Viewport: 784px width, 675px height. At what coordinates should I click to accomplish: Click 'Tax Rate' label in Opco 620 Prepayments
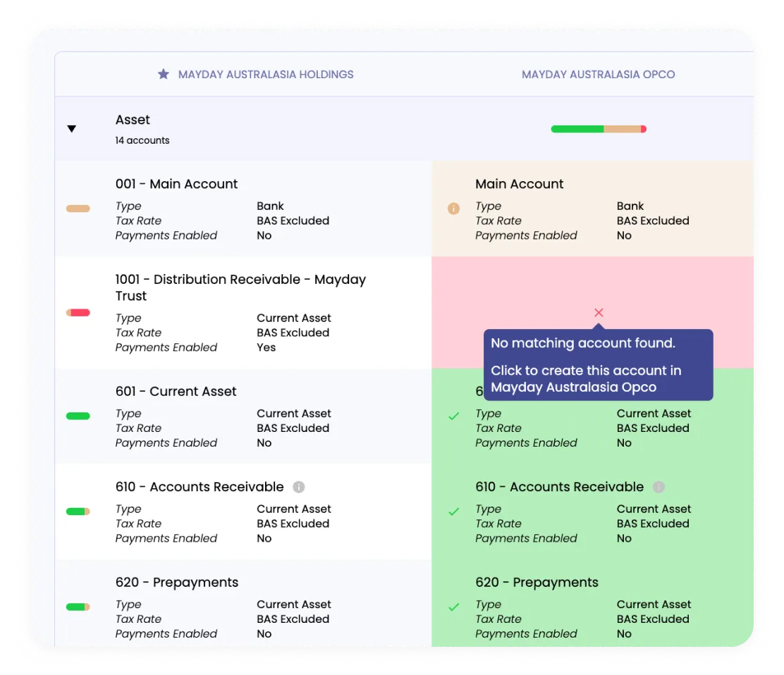498,619
